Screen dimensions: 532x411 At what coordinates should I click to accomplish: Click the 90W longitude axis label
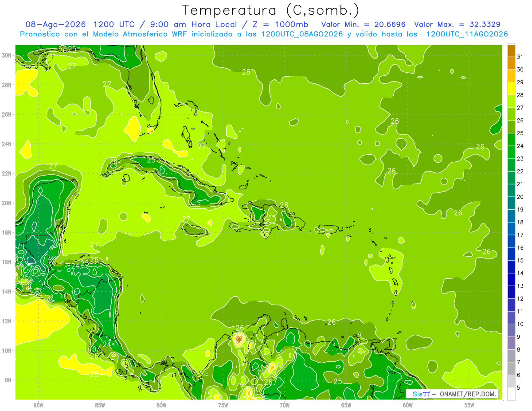pyautogui.click(x=38, y=405)
